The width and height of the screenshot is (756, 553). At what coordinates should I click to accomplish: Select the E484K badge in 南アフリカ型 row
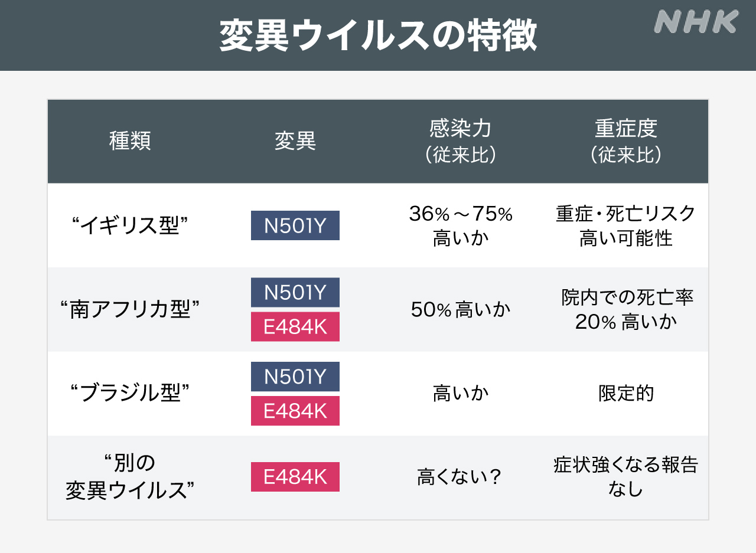(295, 326)
